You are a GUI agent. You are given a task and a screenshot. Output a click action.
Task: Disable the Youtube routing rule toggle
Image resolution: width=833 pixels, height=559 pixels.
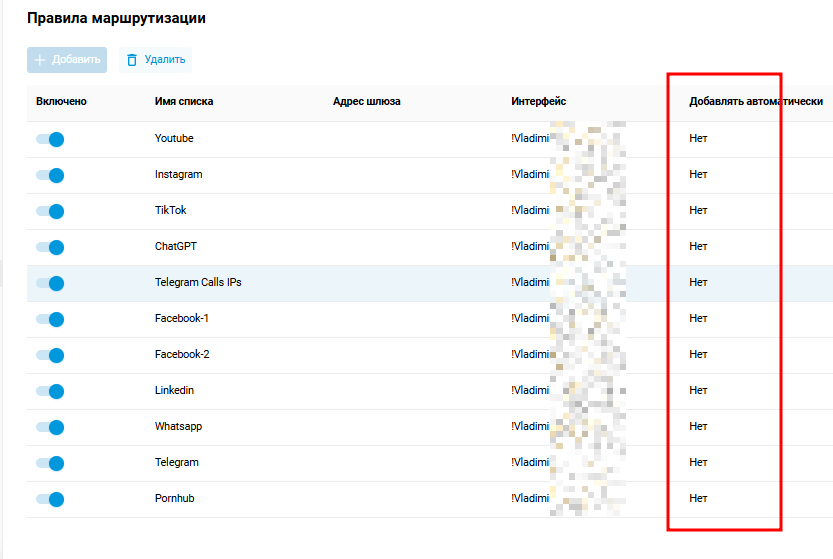(50, 139)
